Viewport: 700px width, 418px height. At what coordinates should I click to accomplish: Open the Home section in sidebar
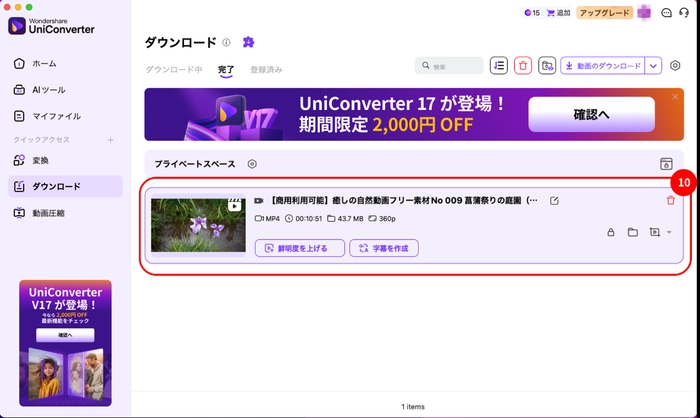click(x=35, y=63)
